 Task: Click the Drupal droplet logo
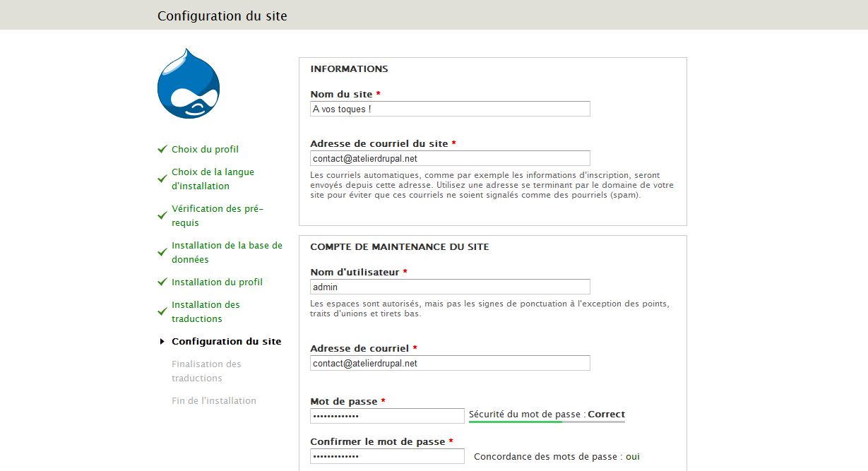click(188, 84)
